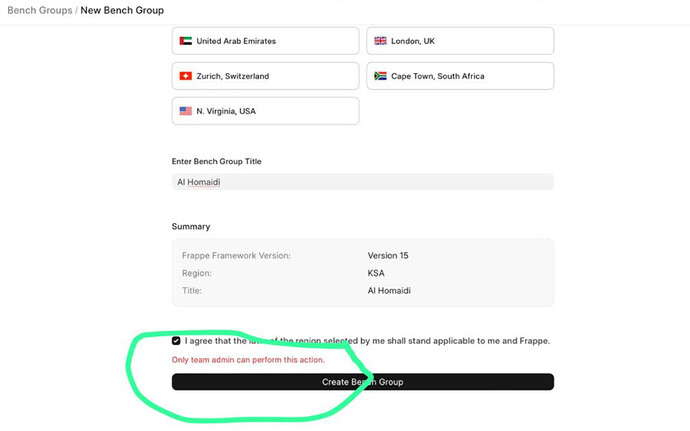Pick the Zurich, Switzerland region label
This screenshot has height=431, width=690.
(x=232, y=76)
